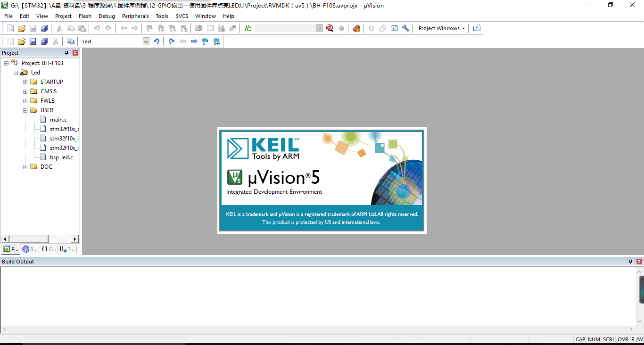Click Save All icon in top toolbar
This screenshot has width=644, height=345.
pos(44,28)
